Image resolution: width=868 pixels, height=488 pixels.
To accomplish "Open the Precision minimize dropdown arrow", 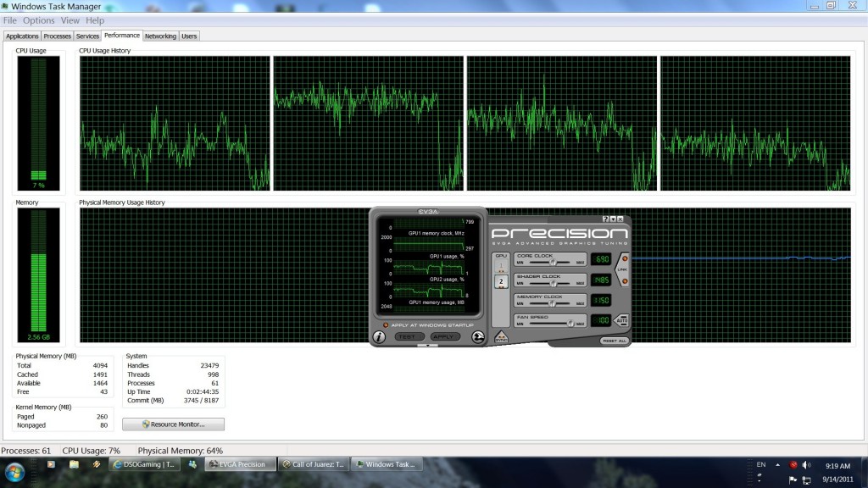I will (613, 219).
